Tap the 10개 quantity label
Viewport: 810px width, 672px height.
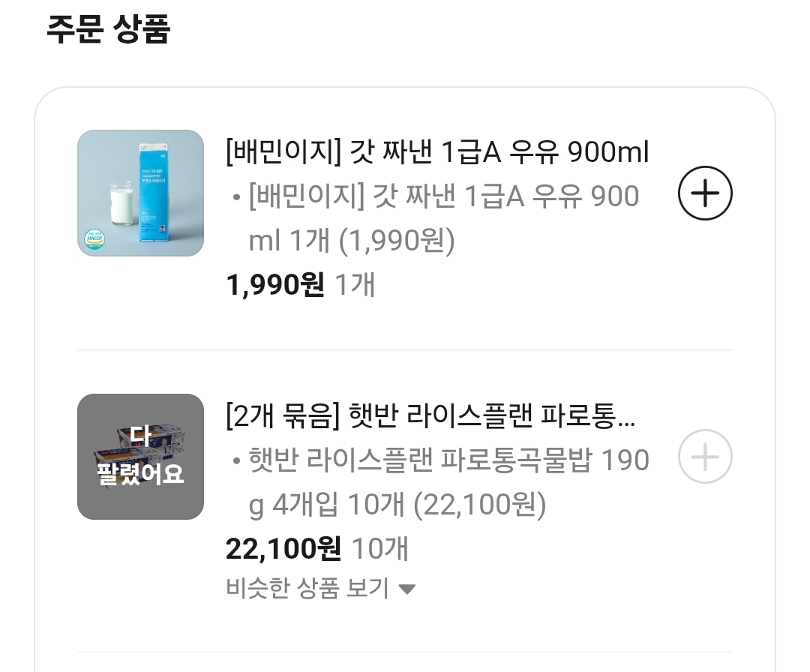point(380,548)
